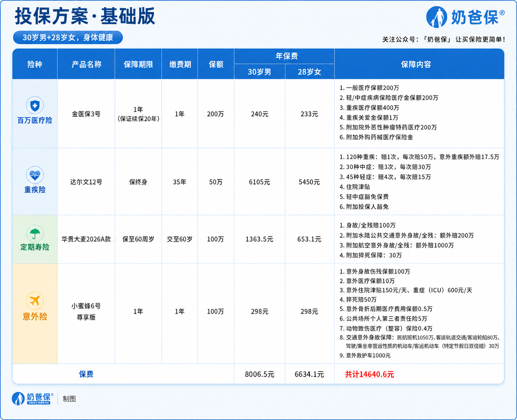The height and width of the screenshot is (420, 517).
Task: Click the 投保方案·基础版 title
Action: [85, 16]
